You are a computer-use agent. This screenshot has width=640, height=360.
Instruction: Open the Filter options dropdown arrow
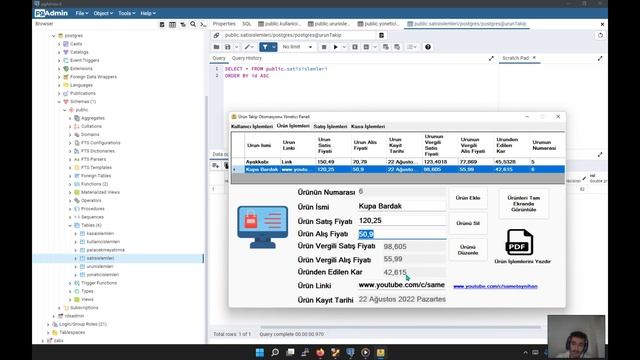[273, 47]
